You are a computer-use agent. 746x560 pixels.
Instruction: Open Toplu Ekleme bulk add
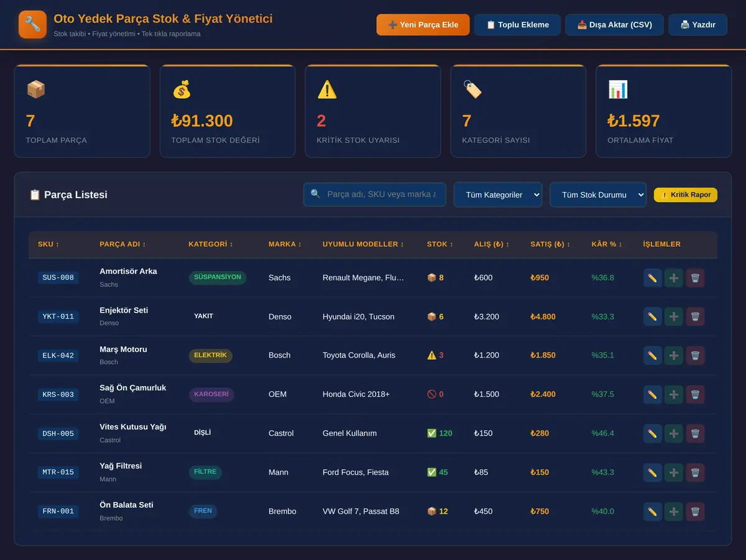point(517,25)
